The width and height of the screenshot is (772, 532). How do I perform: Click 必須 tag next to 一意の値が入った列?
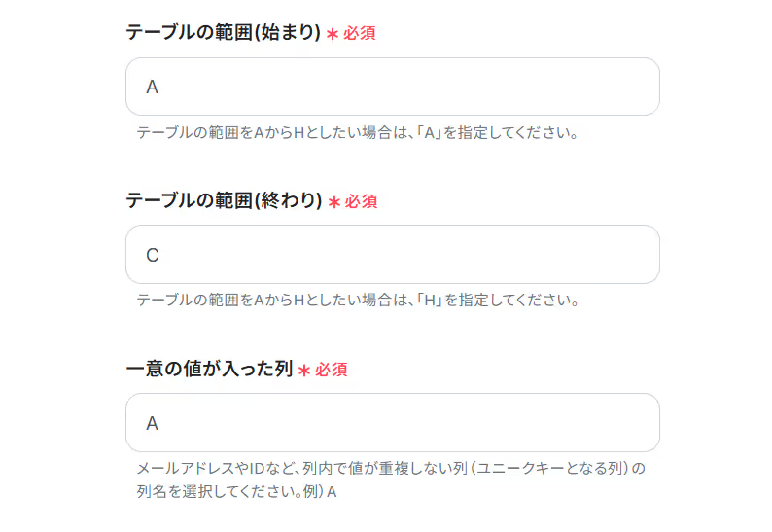pyautogui.click(x=332, y=370)
